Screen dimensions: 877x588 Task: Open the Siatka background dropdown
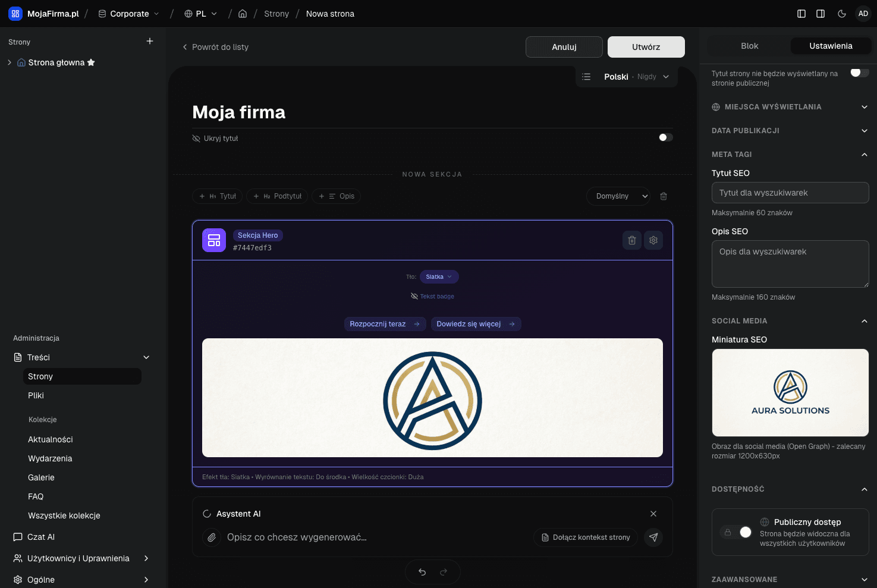[439, 276]
